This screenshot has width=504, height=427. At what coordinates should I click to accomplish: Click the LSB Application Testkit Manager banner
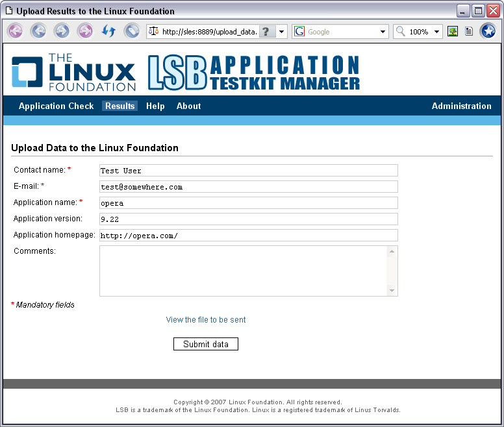254,73
